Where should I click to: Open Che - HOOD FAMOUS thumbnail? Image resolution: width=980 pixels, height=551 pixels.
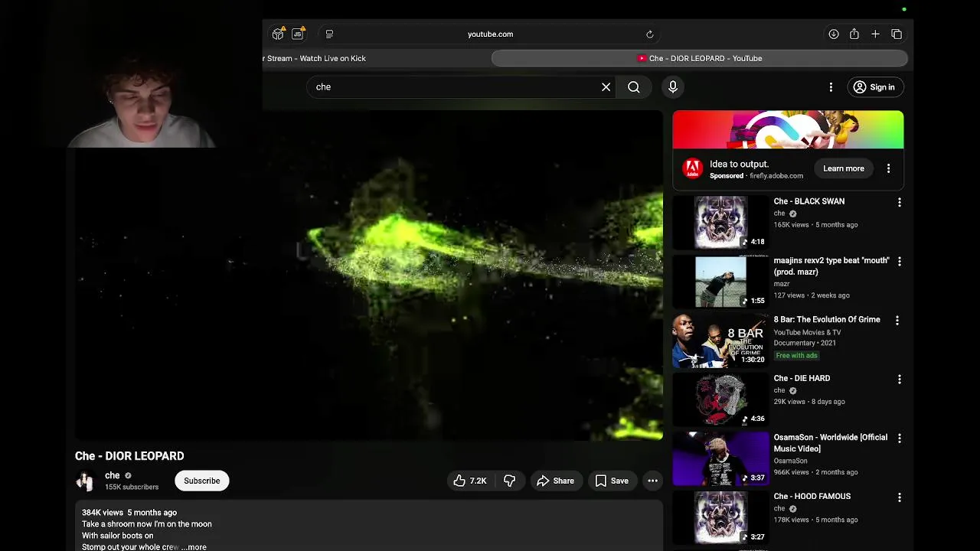tap(720, 517)
